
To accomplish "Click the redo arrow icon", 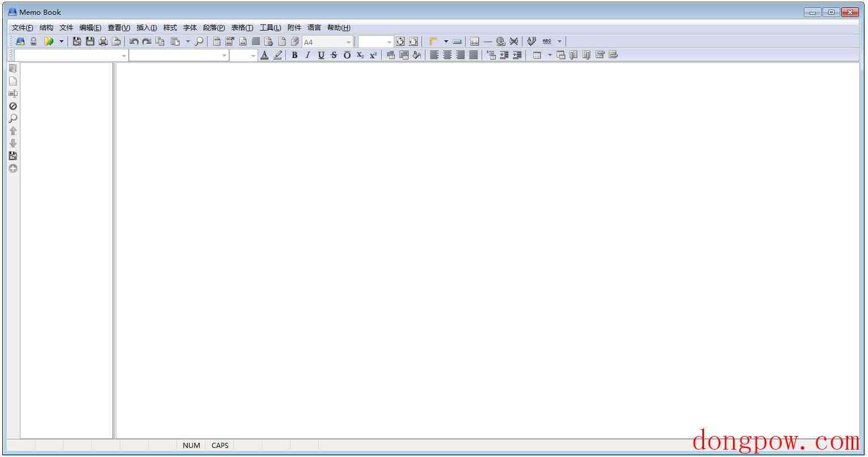I will coord(146,41).
